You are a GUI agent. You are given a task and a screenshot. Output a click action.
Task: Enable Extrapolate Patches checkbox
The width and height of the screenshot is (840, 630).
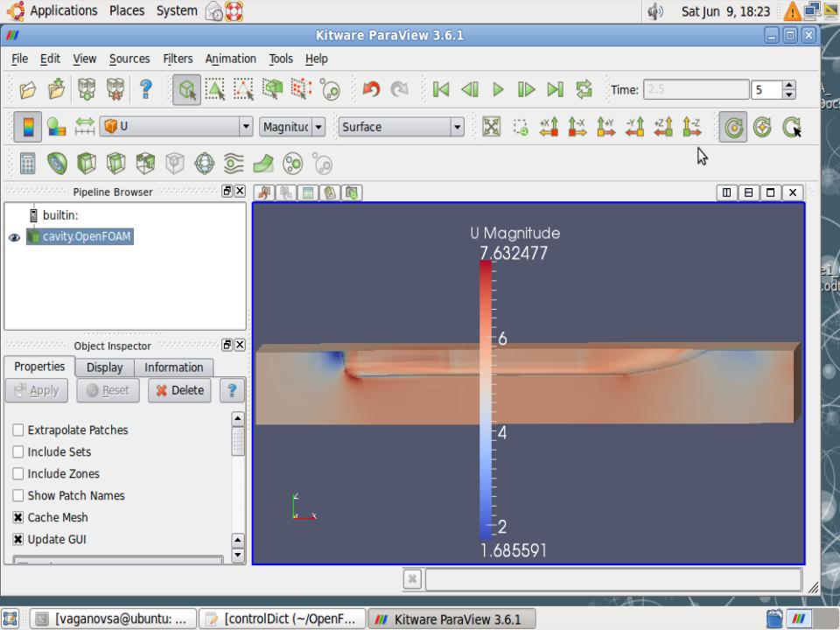click(18, 430)
